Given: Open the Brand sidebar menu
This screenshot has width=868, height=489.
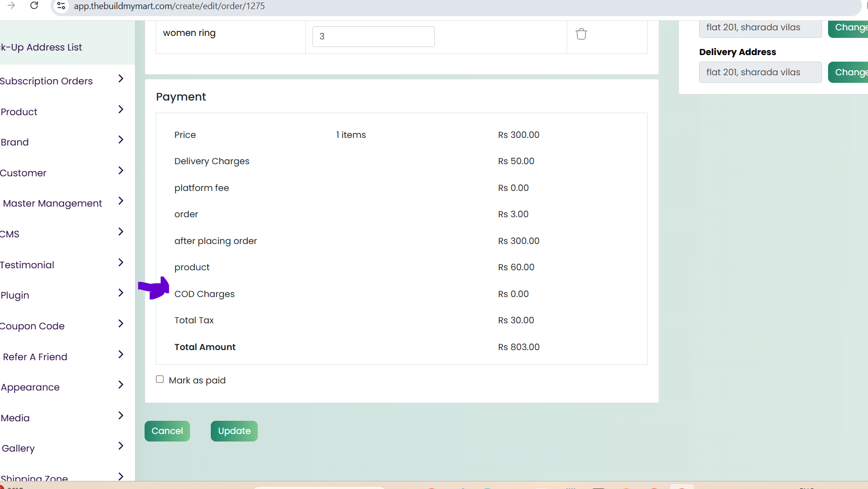Looking at the screenshot, I should pos(14,142).
